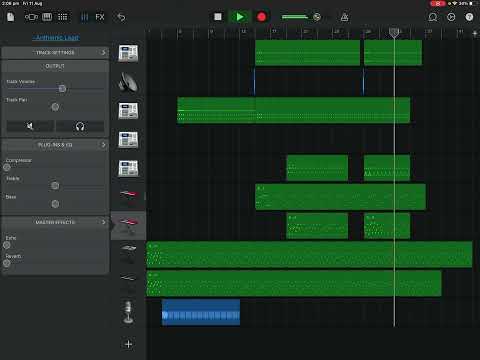Add a song section with ruler plus
This screenshot has height=360, width=480.
475,33
